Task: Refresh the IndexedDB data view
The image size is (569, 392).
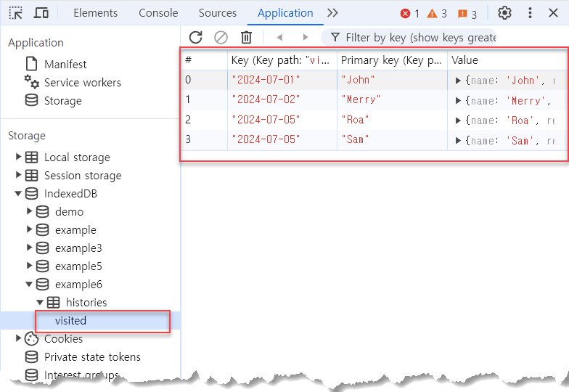Action: (195, 37)
